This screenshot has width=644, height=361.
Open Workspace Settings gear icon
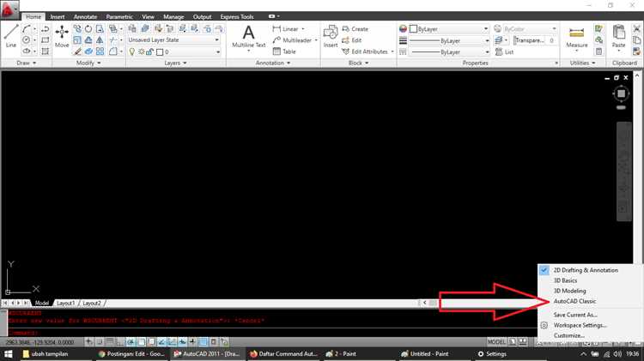[544, 325]
